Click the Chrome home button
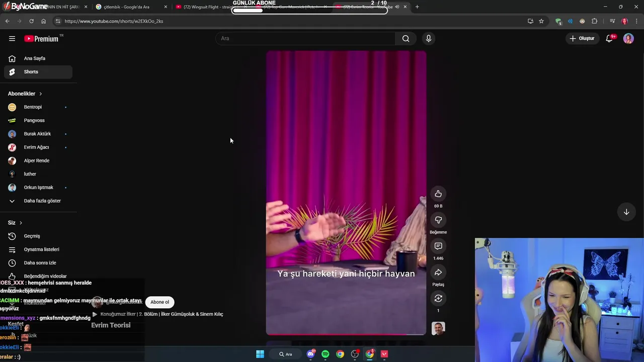Screen dimensions: 644x362 point(43,21)
